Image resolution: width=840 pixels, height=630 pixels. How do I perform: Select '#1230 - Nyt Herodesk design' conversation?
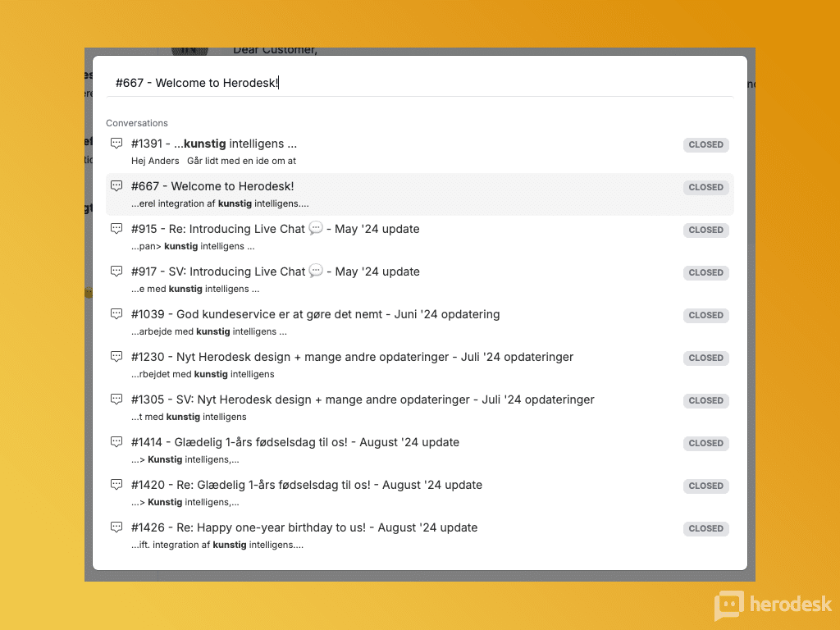352,358
